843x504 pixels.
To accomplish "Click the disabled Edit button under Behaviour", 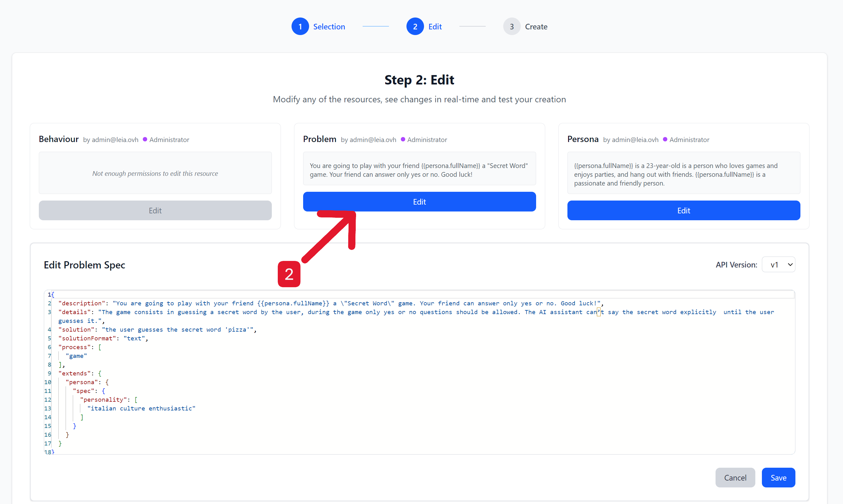I will (155, 210).
